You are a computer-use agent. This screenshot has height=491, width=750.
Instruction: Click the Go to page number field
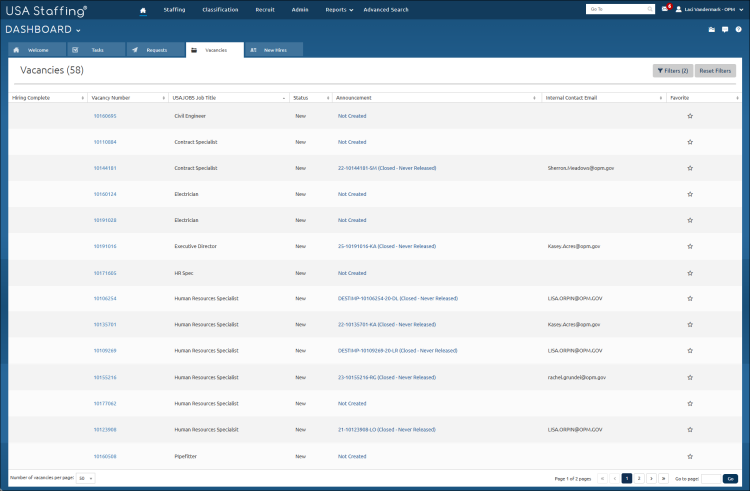(x=711, y=479)
